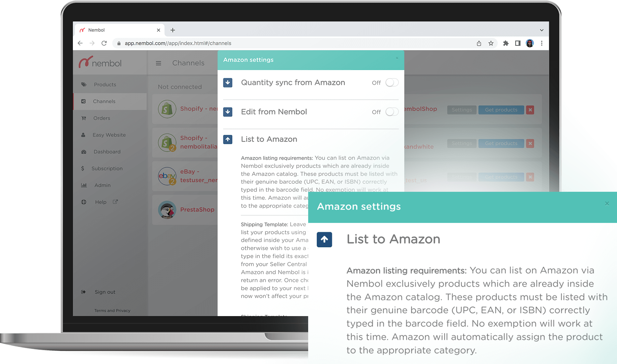Open Admin in the sidebar
This screenshot has height=364, width=617.
tap(102, 185)
